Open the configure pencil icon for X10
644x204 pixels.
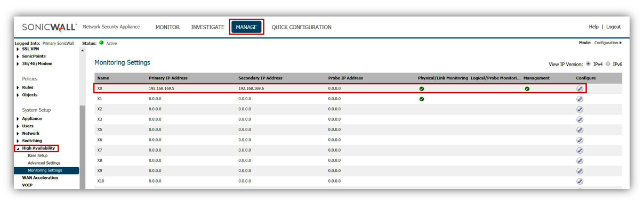pos(579,181)
